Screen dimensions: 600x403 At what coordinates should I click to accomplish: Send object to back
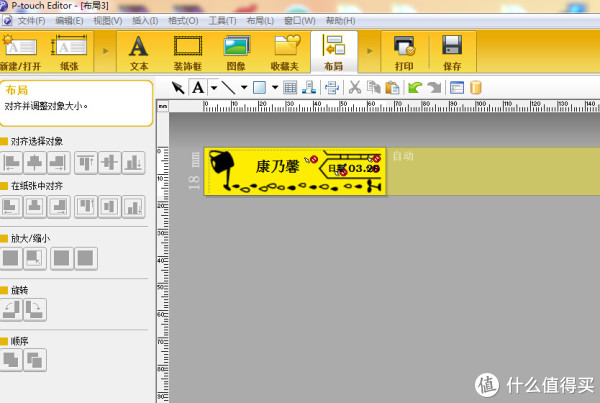point(35,360)
